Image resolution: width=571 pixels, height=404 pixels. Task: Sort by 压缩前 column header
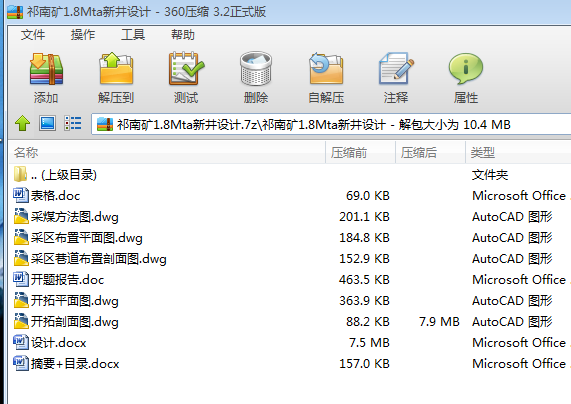360,152
